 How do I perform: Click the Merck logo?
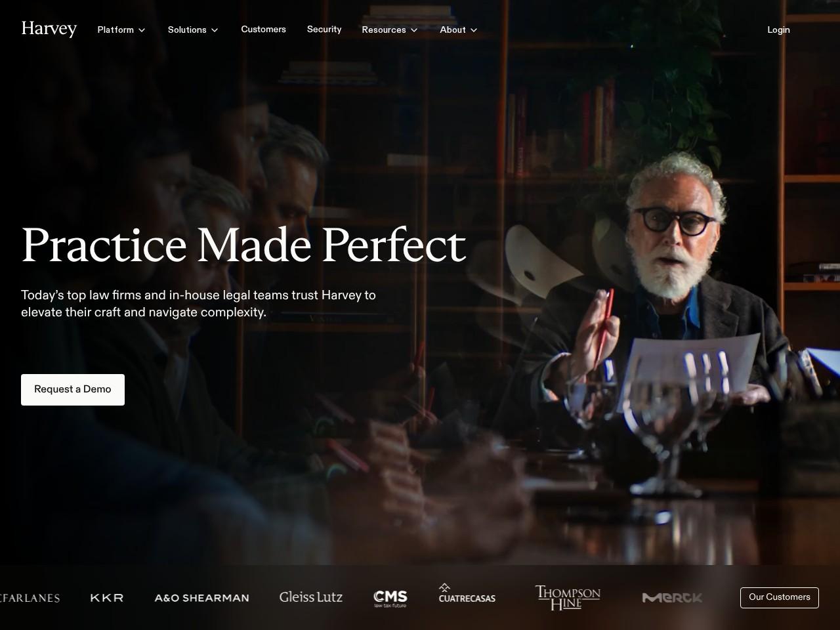point(672,598)
